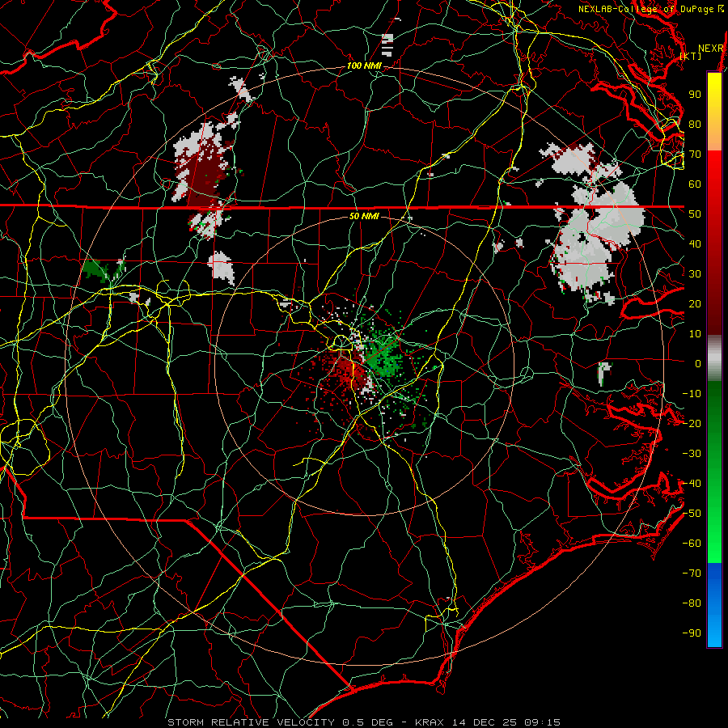Click the [KT] units label
The image size is (728, 728).
(691, 56)
